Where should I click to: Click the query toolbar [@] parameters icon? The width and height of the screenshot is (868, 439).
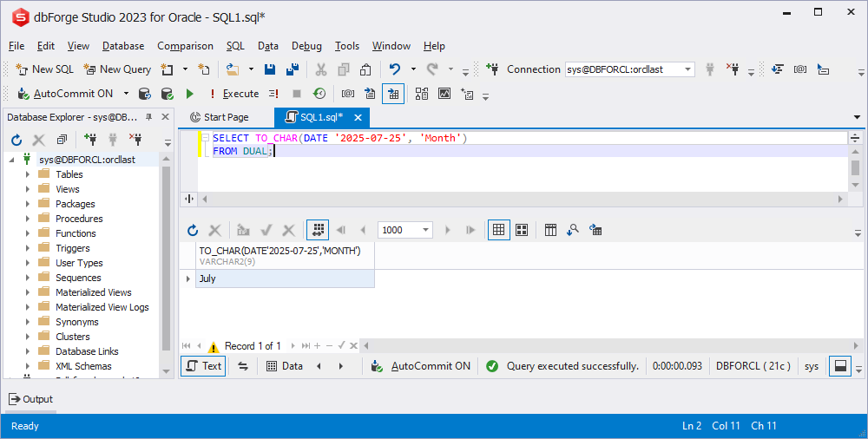(x=348, y=94)
